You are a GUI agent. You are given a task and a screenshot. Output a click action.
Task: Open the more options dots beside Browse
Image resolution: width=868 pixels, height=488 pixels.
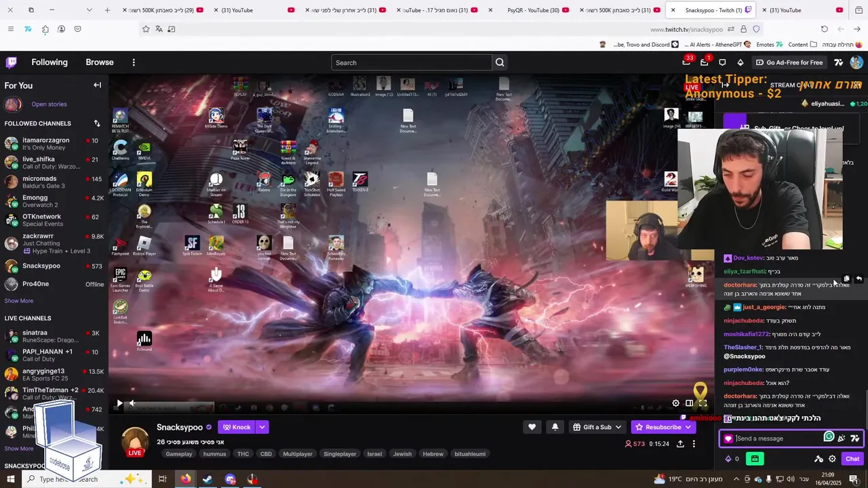click(134, 62)
